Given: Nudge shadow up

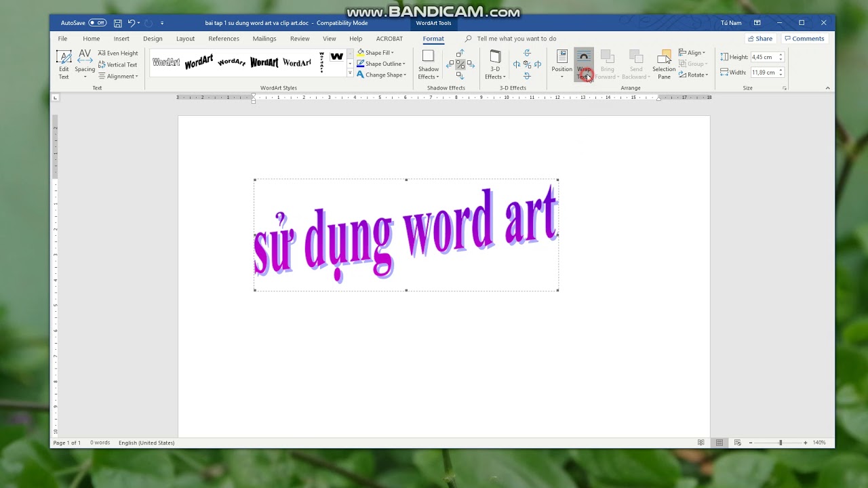Looking at the screenshot, I should pos(460,54).
